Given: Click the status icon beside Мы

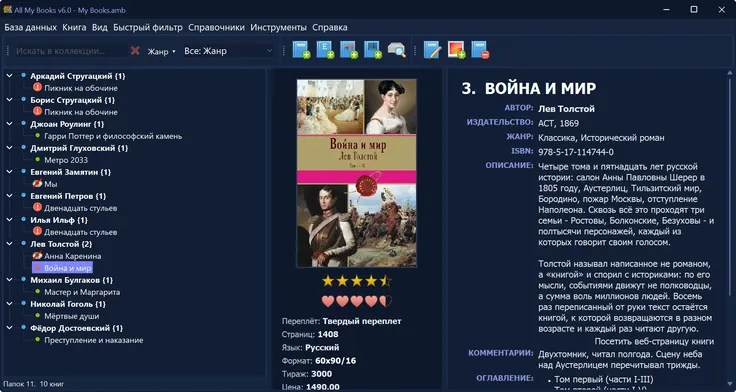Looking at the screenshot, I should tap(38, 184).
